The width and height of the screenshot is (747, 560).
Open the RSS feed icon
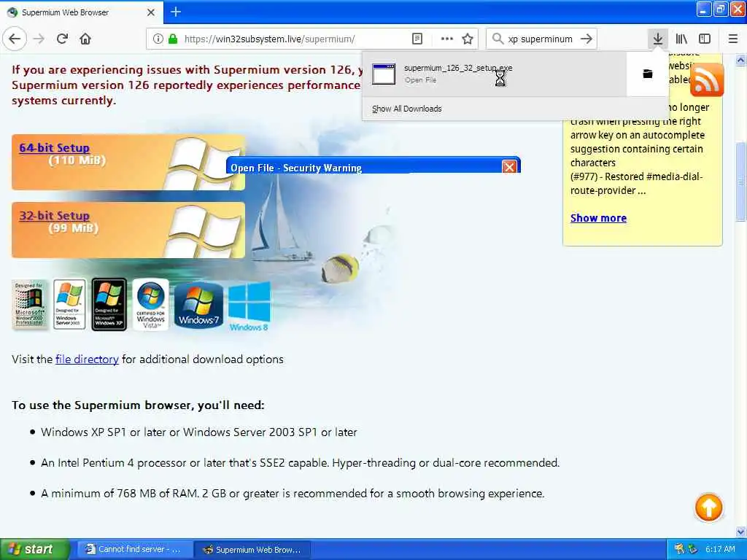(x=707, y=80)
